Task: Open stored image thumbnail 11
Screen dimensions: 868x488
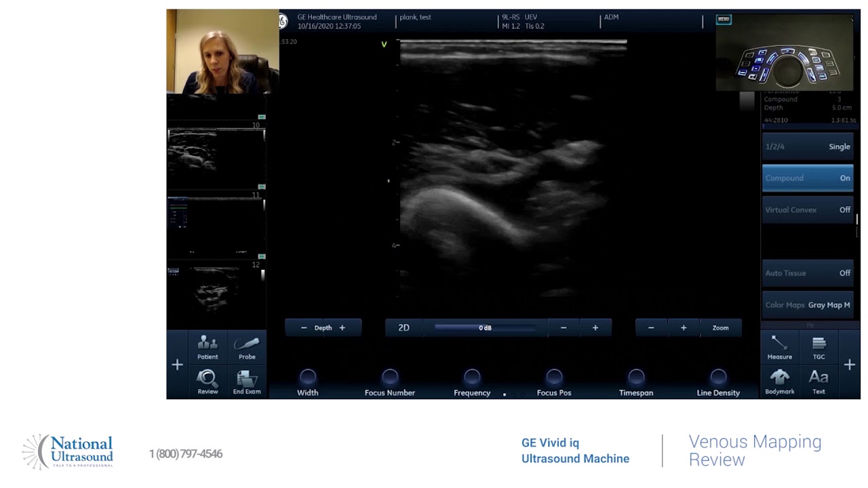Action: click(216, 225)
